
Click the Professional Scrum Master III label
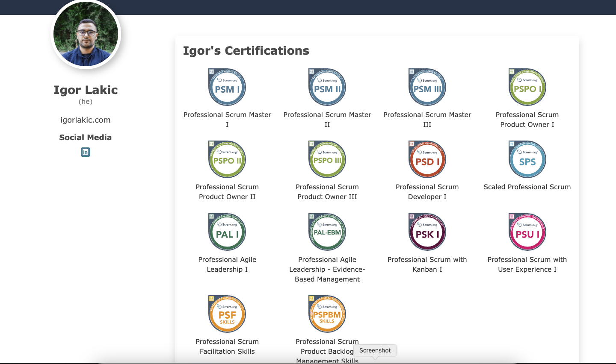(x=427, y=120)
